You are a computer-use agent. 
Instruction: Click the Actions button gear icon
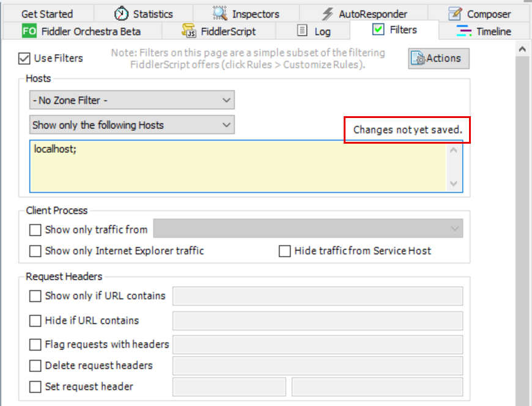coord(418,58)
